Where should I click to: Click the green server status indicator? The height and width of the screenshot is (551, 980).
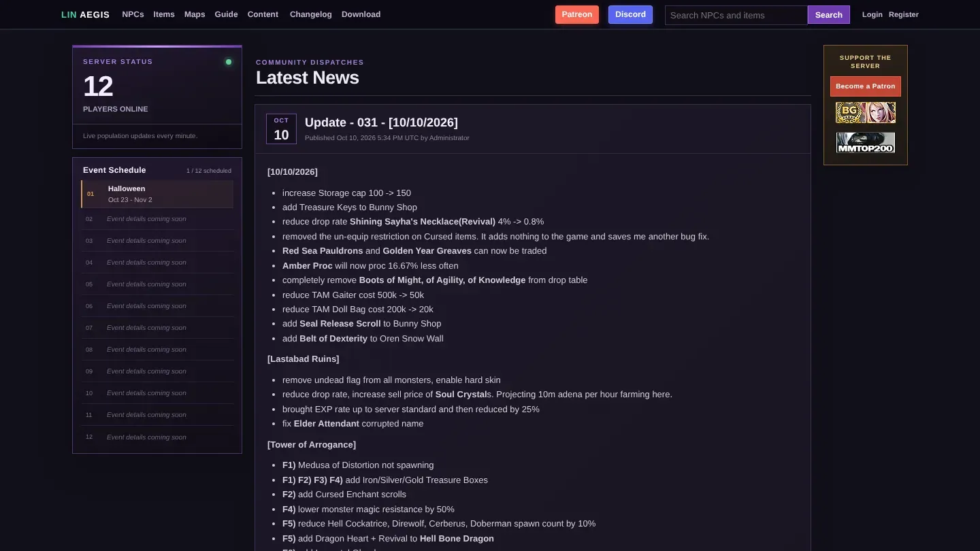coord(229,62)
